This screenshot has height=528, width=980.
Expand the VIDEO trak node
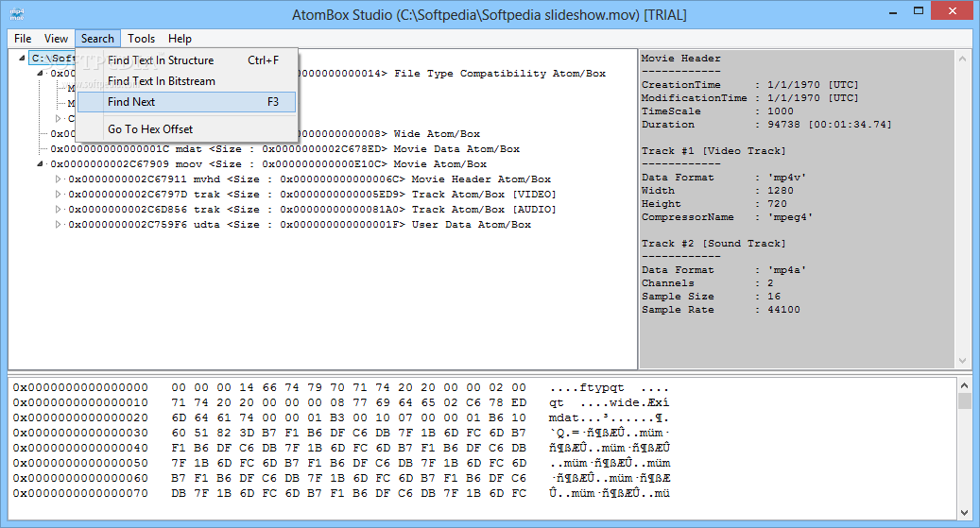click(x=59, y=195)
